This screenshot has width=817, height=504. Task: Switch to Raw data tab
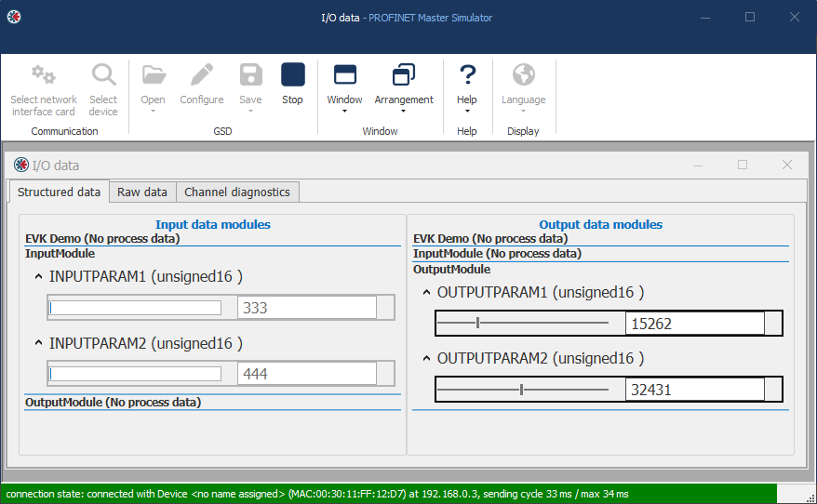(x=142, y=192)
